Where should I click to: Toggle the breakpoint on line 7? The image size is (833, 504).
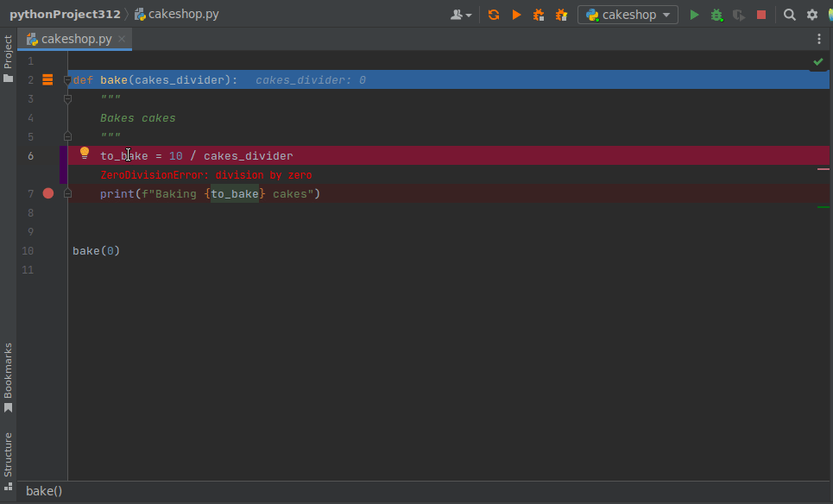click(x=48, y=192)
